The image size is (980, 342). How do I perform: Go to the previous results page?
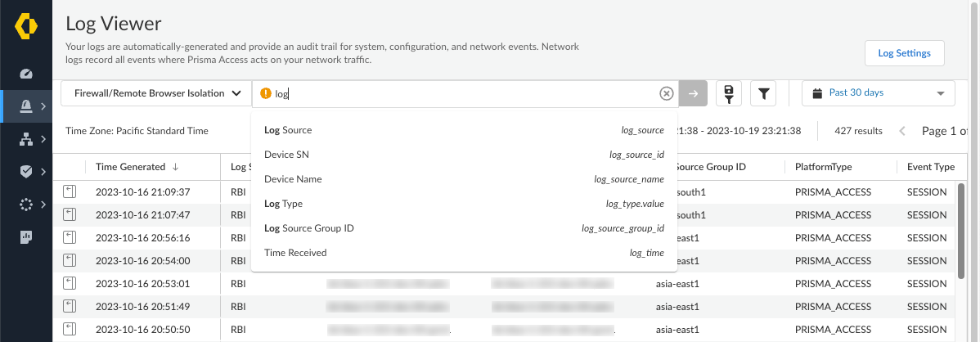(x=902, y=131)
